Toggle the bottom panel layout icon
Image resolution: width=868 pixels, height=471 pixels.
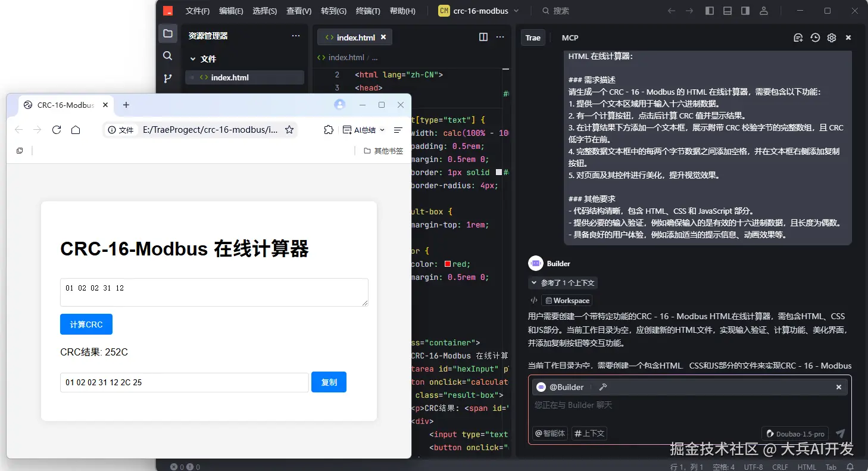coord(728,11)
